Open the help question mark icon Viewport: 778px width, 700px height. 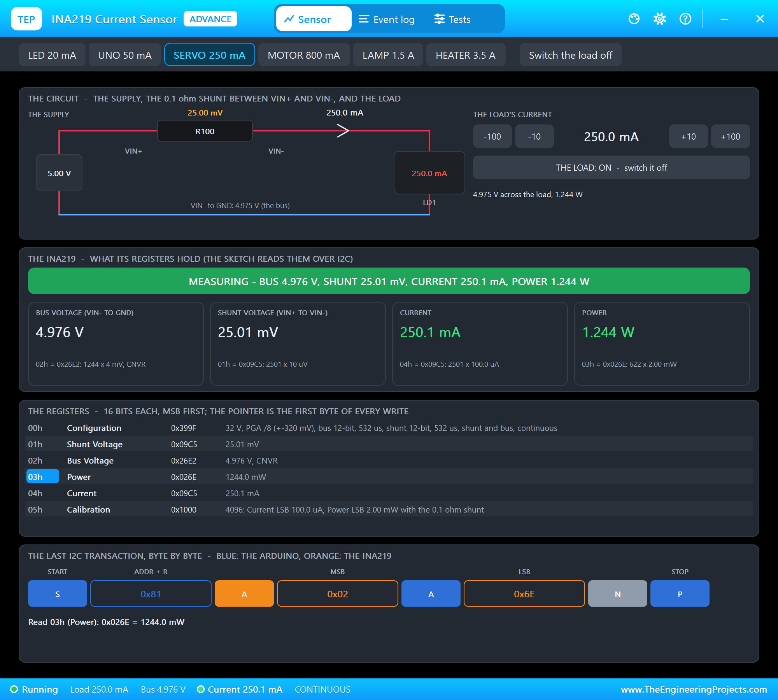pos(685,19)
